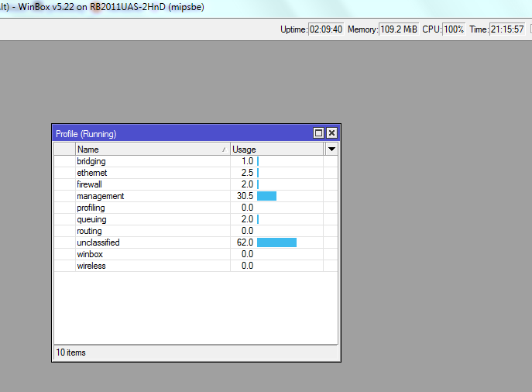Select the bridging row
This screenshot has height=392, width=532.
196,161
